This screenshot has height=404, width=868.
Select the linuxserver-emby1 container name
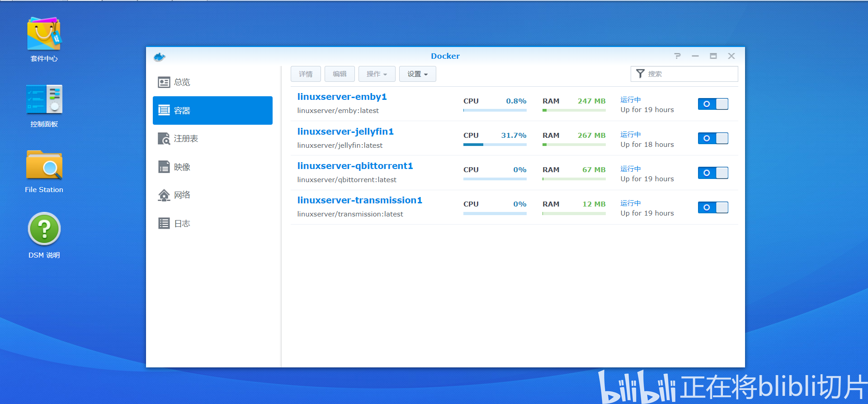click(x=342, y=97)
